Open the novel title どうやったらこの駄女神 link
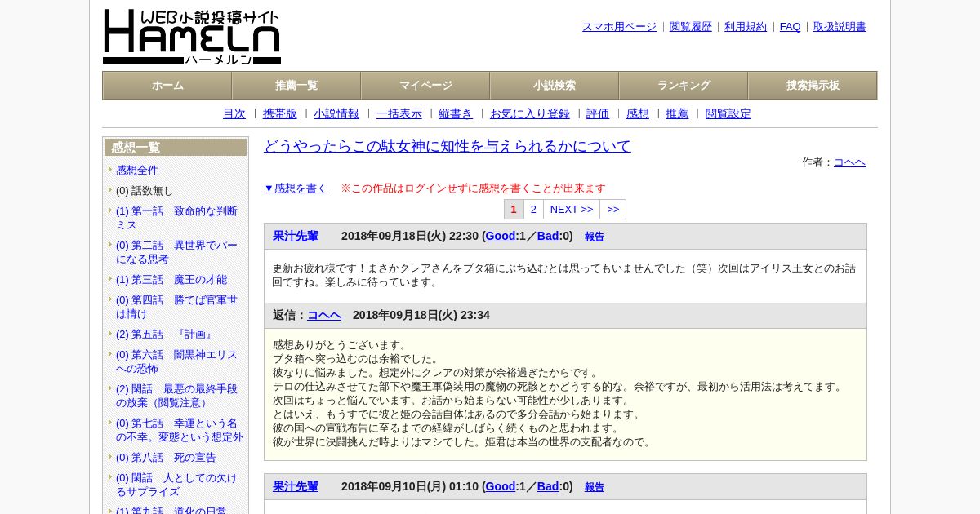 (448, 146)
